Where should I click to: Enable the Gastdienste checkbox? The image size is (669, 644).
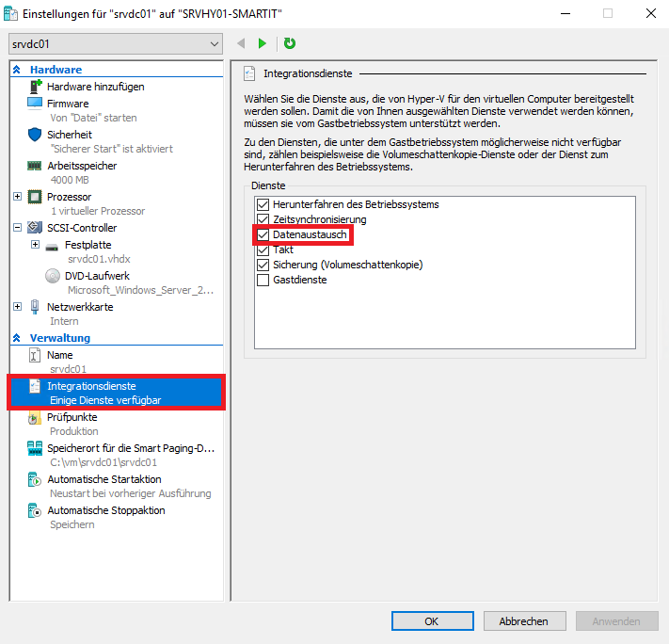tap(263, 281)
